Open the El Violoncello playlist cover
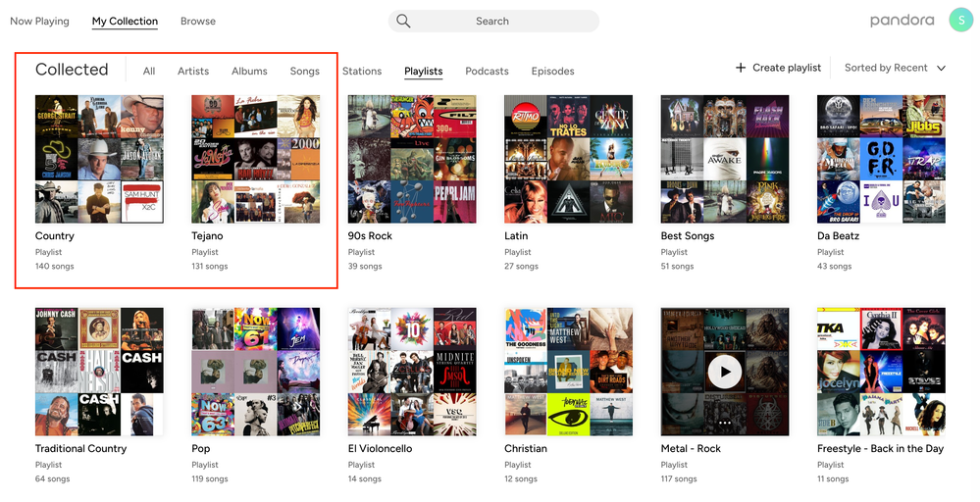Screen dimensions: 980x502 [412, 372]
